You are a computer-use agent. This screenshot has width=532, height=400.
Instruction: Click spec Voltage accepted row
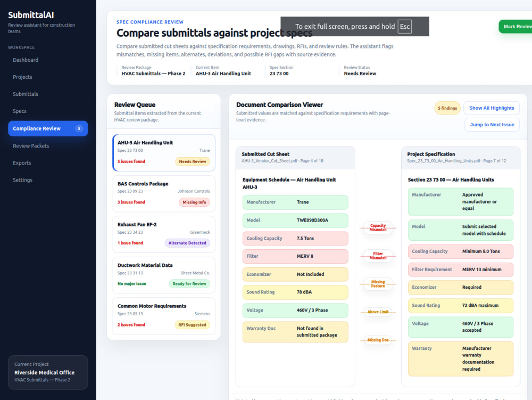coord(460,327)
